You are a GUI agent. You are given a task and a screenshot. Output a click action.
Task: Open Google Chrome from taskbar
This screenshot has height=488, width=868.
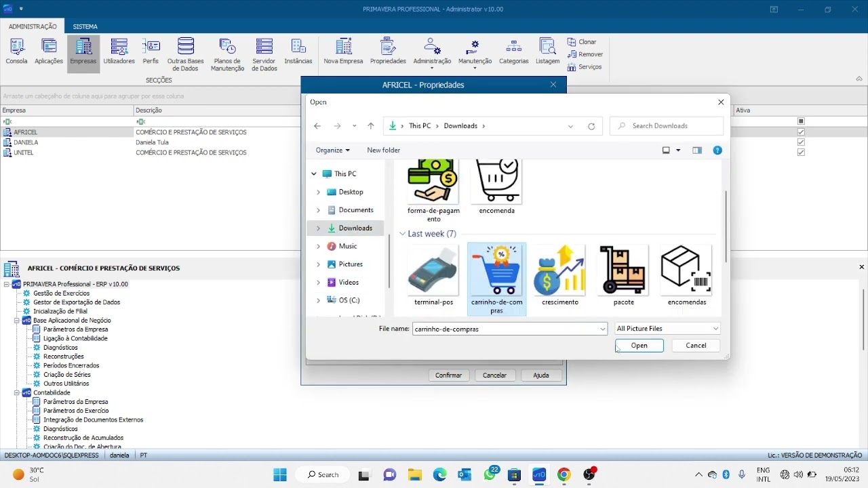(x=564, y=474)
